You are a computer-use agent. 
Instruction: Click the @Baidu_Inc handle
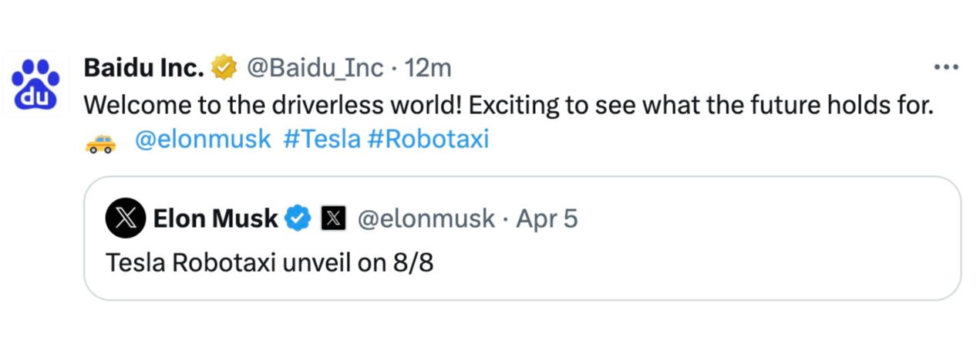(x=315, y=68)
